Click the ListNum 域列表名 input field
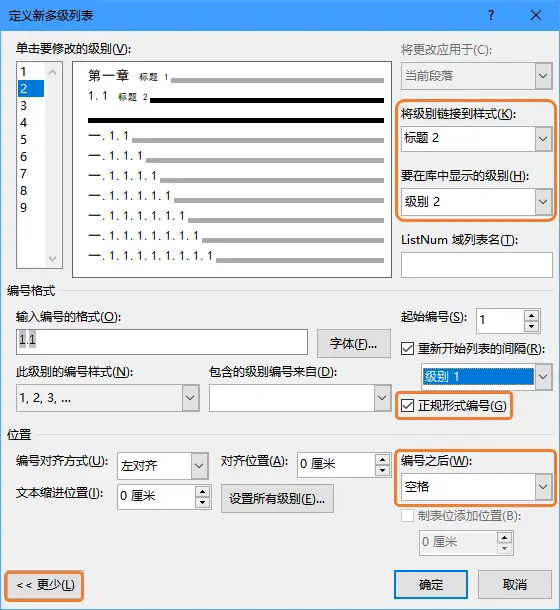The width and height of the screenshot is (560, 610). [477, 265]
